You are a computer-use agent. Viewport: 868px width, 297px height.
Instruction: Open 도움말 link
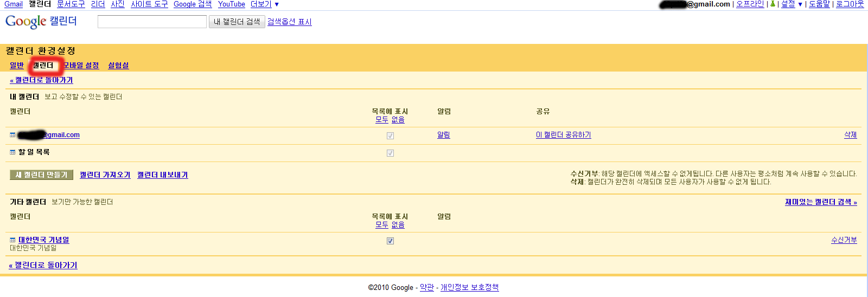click(x=819, y=4)
